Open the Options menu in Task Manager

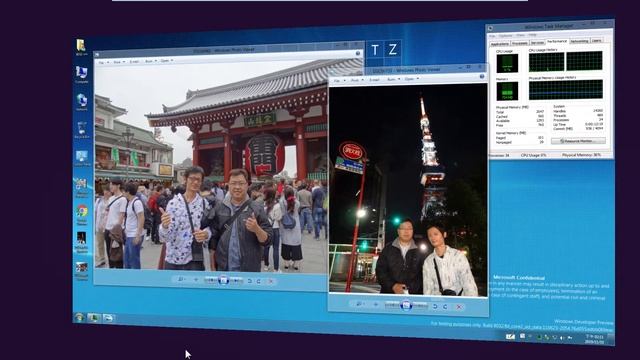pos(505,36)
